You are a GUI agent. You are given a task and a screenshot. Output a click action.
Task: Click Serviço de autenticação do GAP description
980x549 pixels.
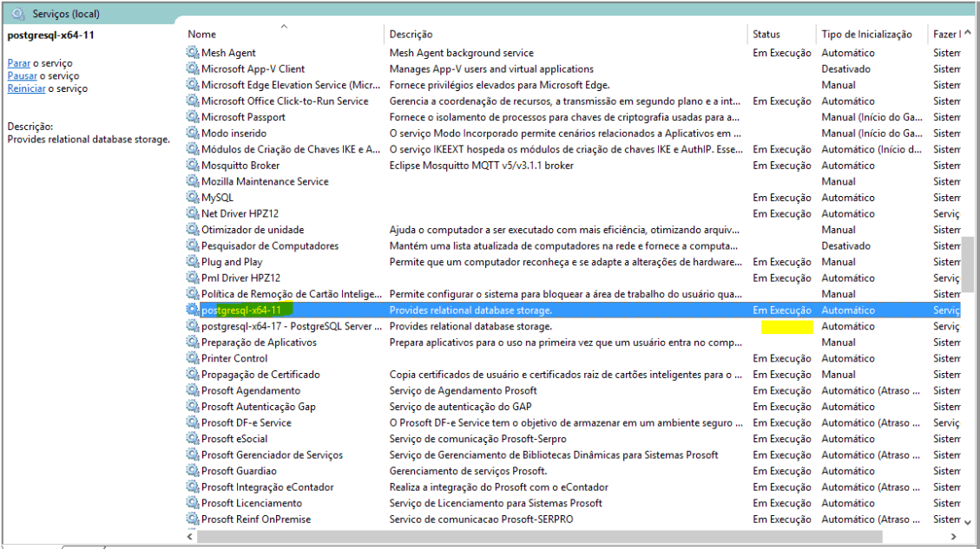461,407
